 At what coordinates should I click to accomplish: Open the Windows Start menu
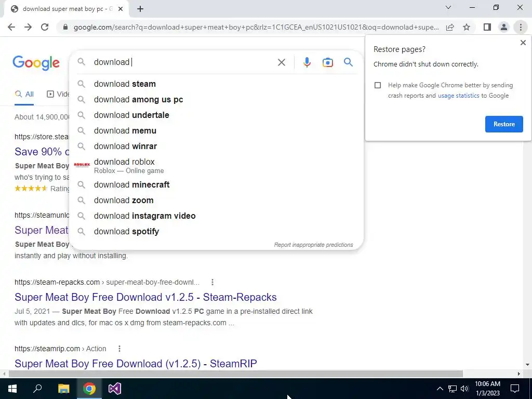12,389
